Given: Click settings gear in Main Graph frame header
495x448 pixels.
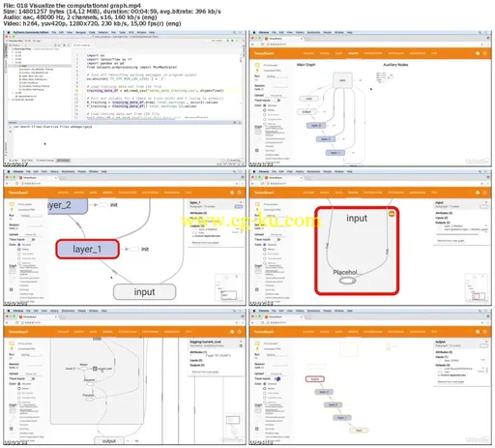Looking at the screenshot, I should 478,53.
